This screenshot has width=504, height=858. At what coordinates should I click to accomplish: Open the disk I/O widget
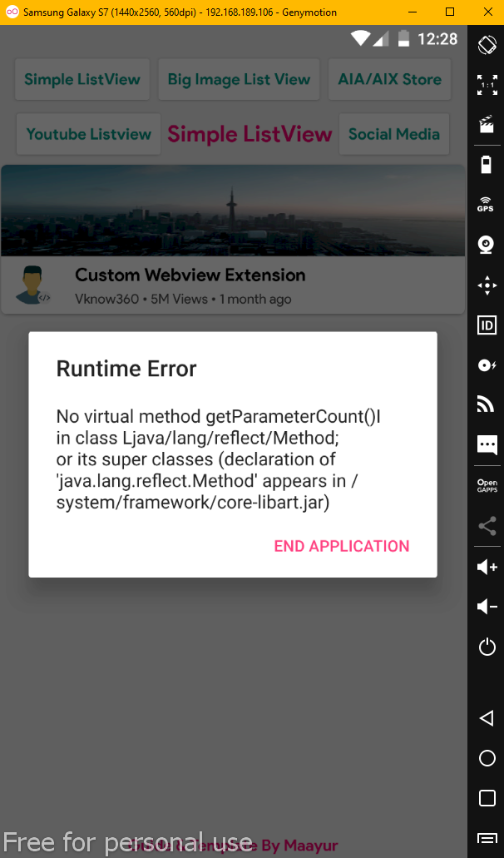(x=487, y=365)
